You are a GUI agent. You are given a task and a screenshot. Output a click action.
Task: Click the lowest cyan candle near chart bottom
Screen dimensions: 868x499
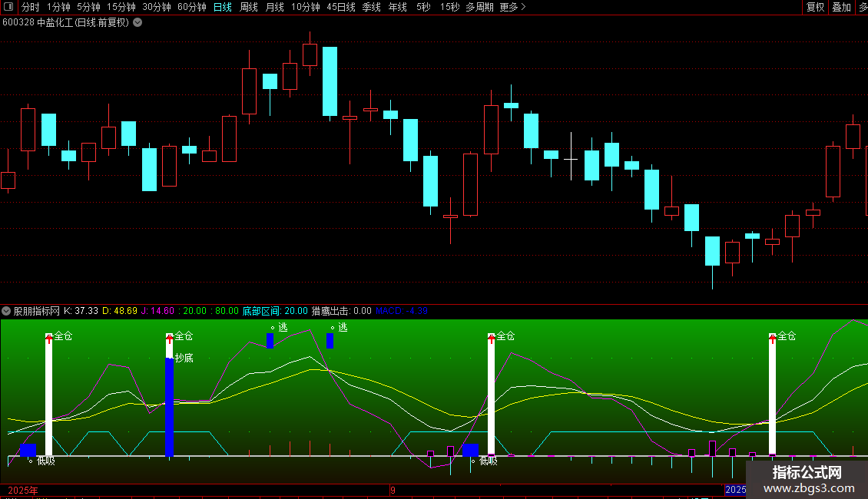(712, 251)
